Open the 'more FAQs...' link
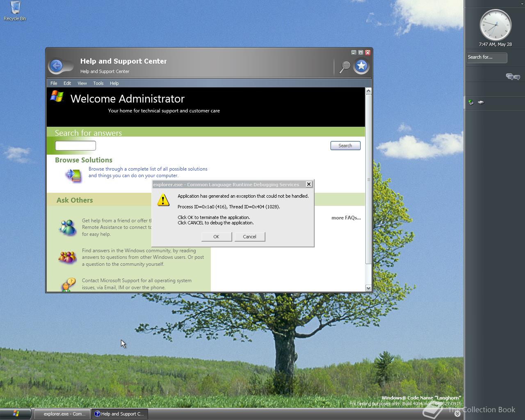Viewport: 525px width, 420px height. point(346,218)
